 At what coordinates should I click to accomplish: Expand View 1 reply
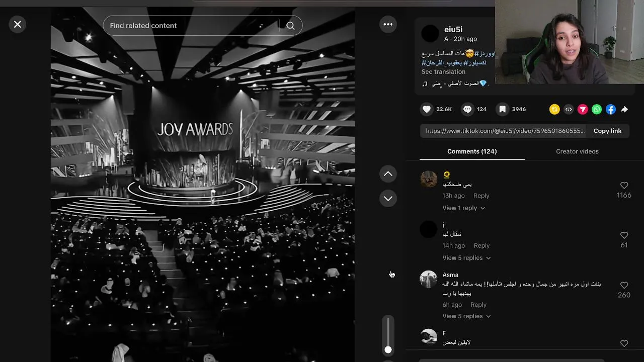[463, 208]
